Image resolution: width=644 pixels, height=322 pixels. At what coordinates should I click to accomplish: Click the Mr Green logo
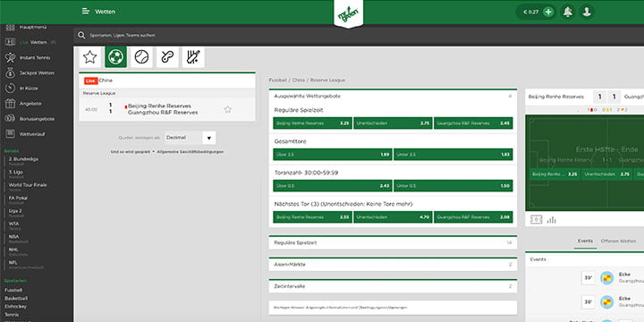tap(348, 14)
